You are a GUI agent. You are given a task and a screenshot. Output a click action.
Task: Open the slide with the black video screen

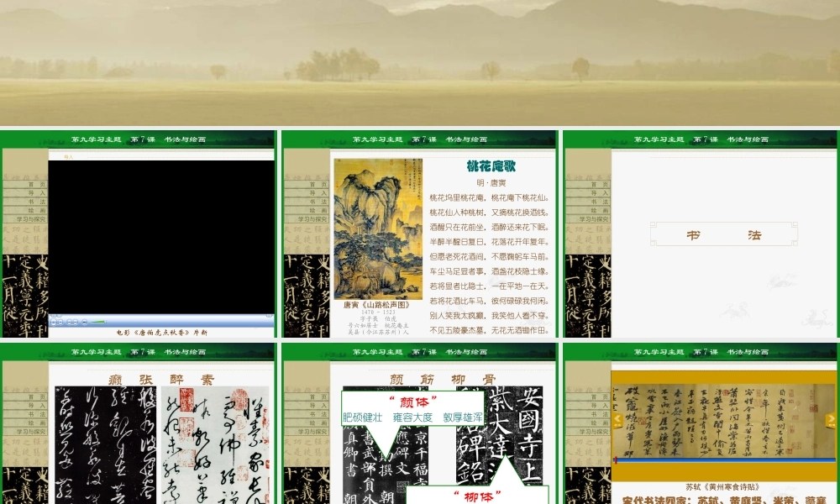(139, 234)
